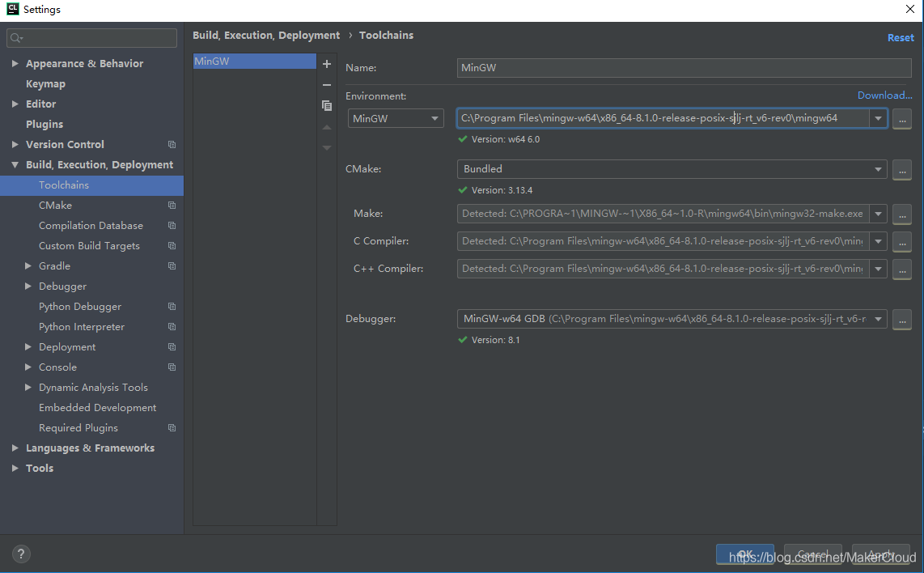Click project-level icon beside Version Control
This screenshot has width=924, height=573.
click(172, 144)
